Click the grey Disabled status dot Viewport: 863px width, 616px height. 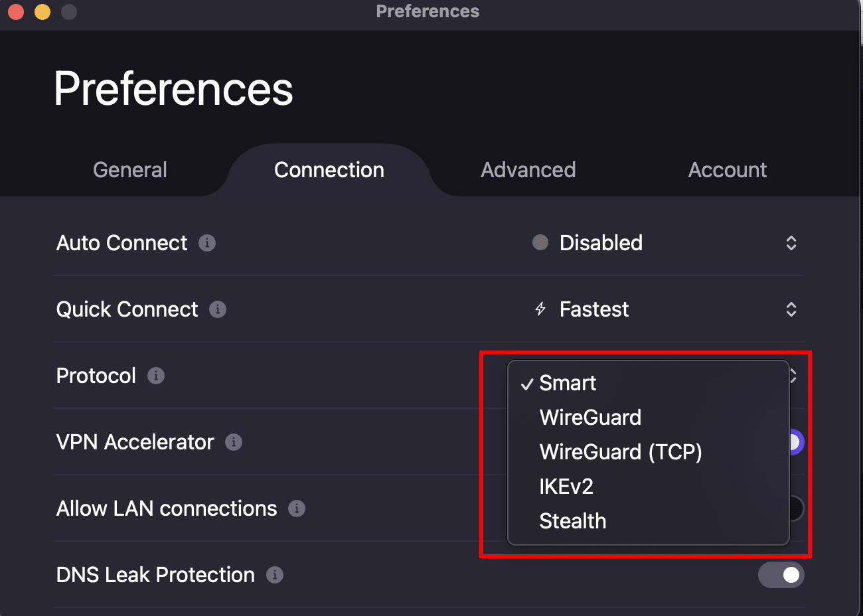(540, 243)
